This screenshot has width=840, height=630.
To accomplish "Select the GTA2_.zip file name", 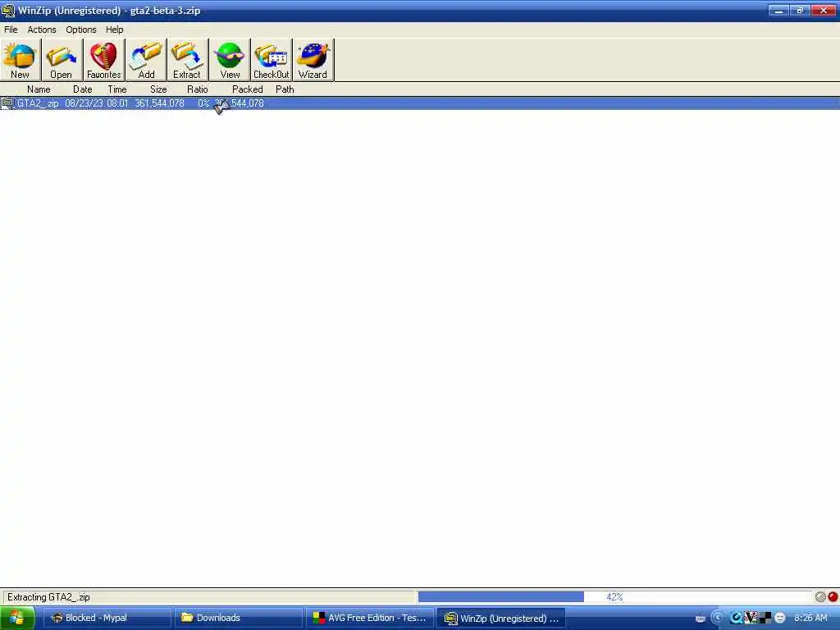I will [38, 103].
